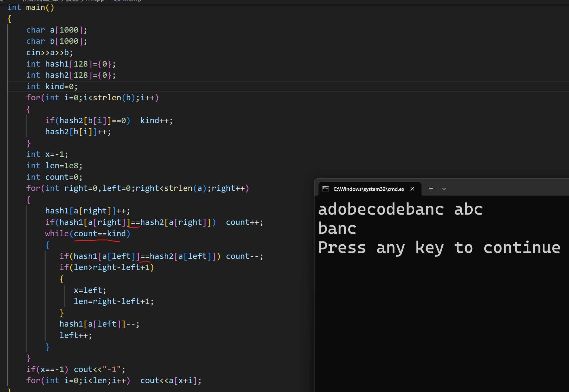The height and width of the screenshot is (392, 569).
Task: Select the C:\Windows\system32\cmd.exe tab
Action: tap(368, 189)
